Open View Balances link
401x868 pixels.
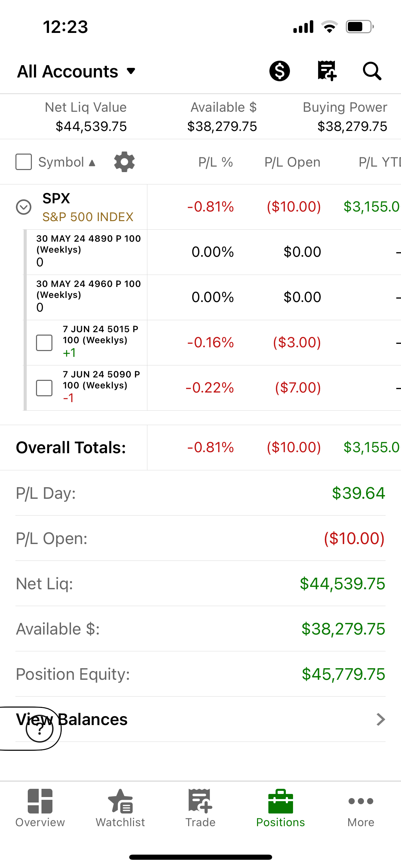[200, 719]
